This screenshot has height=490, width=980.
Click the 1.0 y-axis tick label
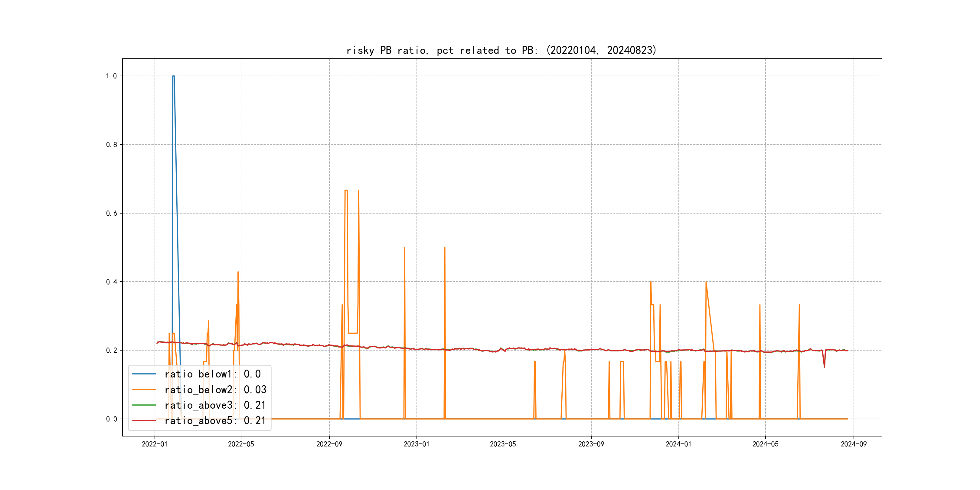pyautogui.click(x=111, y=76)
